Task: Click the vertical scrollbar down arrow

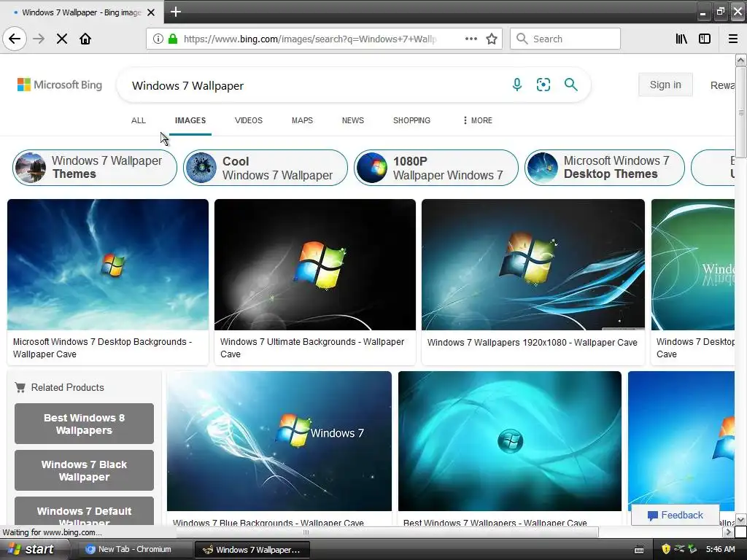Action: click(x=741, y=519)
